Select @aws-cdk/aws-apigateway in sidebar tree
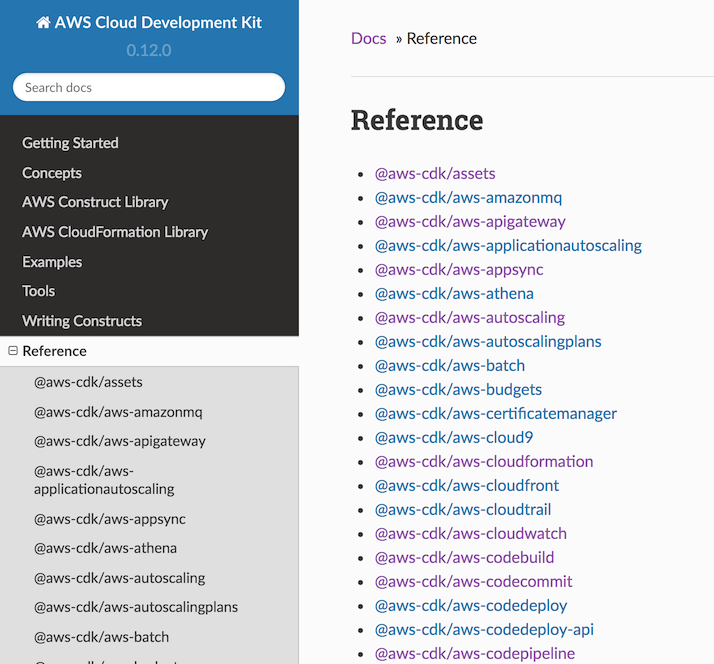The height and width of the screenshot is (664, 714). click(120, 441)
